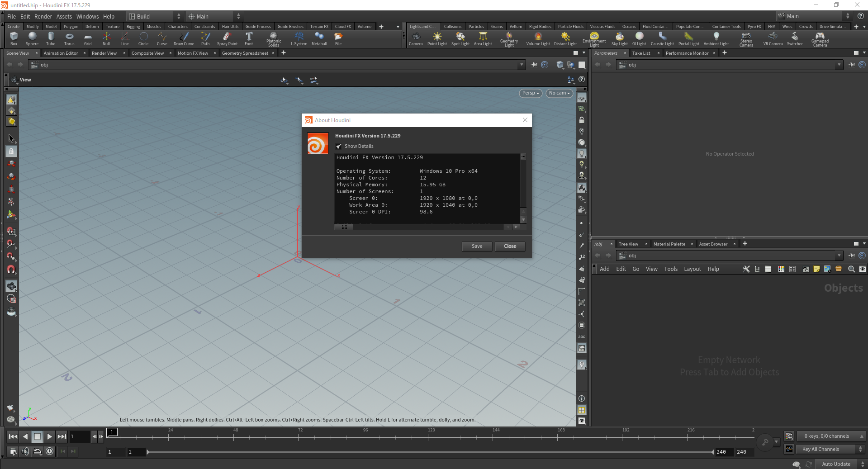Click viewport help question mark icon
This screenshot has width=868, height=469.
(582, 80)
